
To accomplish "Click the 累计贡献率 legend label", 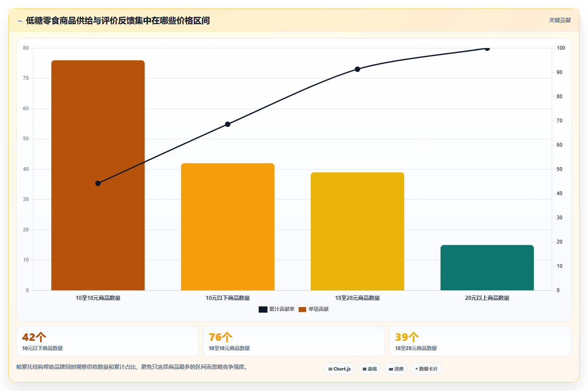I will click(282, 310).
